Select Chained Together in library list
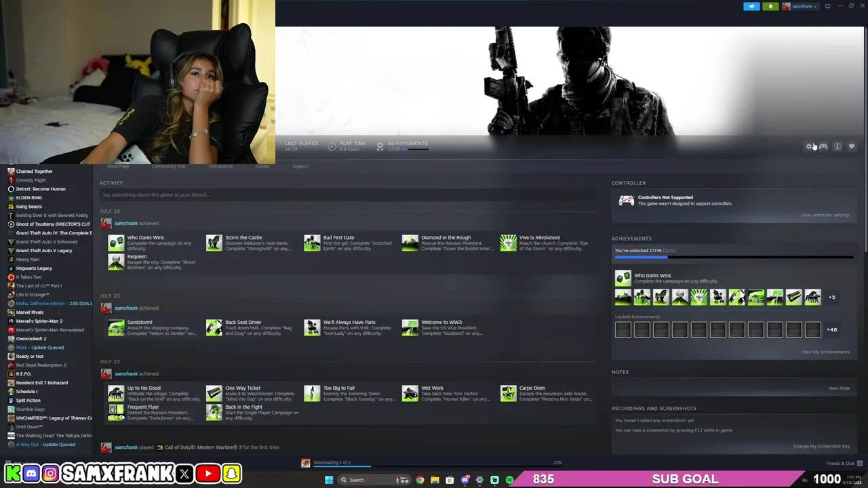Viewport: 868px width, 488px height. 34,171
